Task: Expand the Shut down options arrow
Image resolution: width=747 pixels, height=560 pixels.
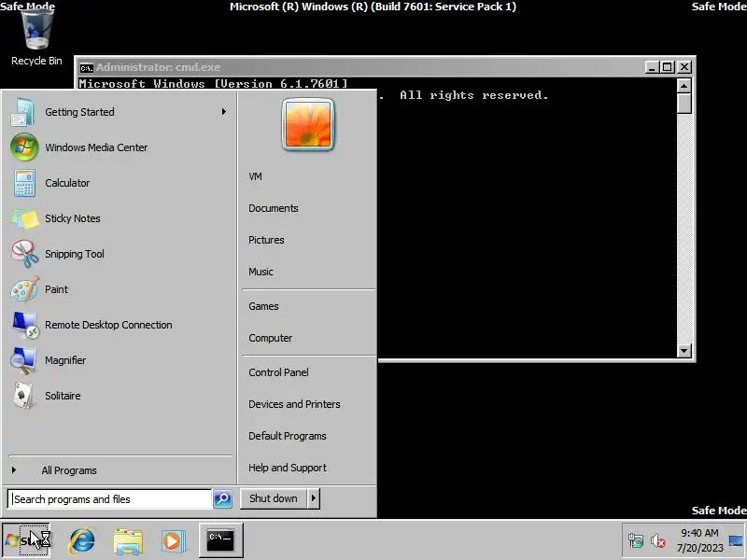Action: [x=314, y=498]
